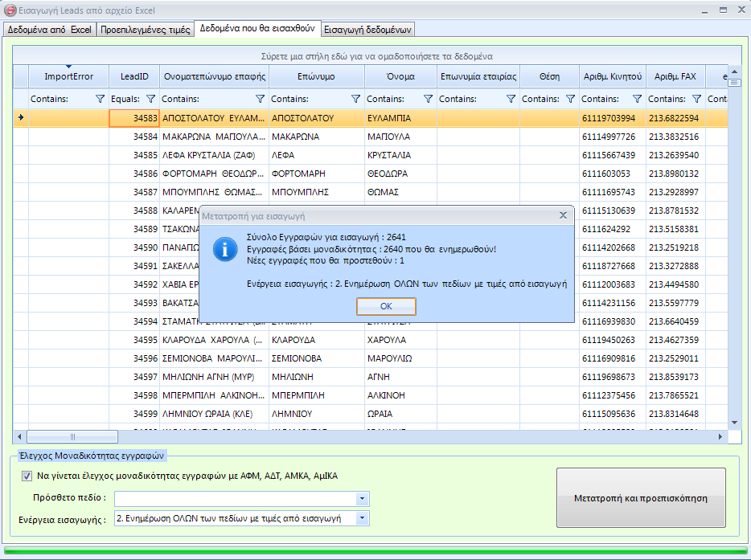Expand the Πρόσθετο πεδίο dropdown

363,499
